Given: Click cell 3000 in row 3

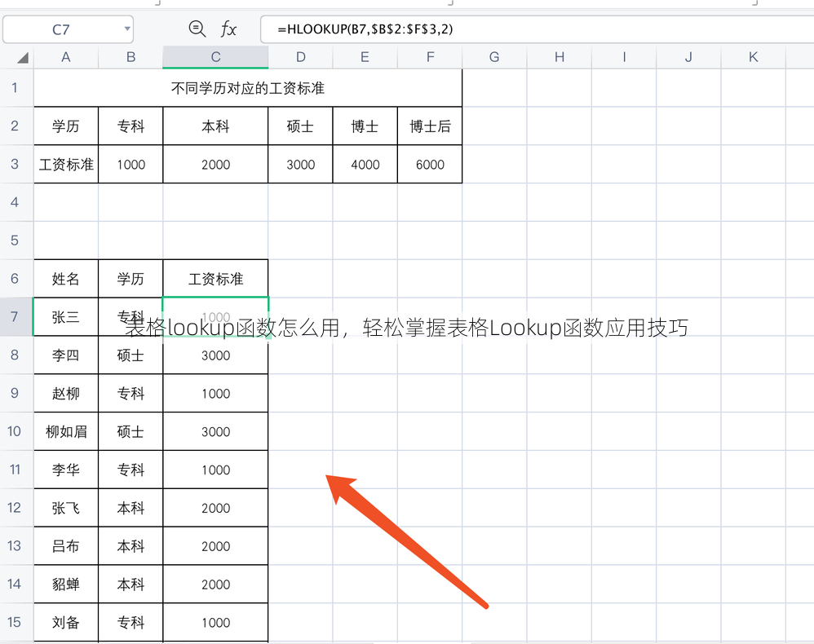Looking at the screenshot, I should [x=301, y=165].
